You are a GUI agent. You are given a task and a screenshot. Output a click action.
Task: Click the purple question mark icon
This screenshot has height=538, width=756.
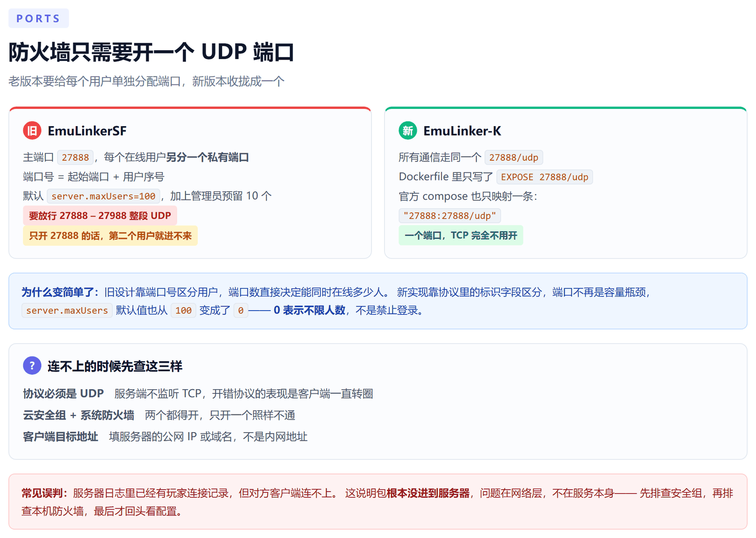point(32,366)
